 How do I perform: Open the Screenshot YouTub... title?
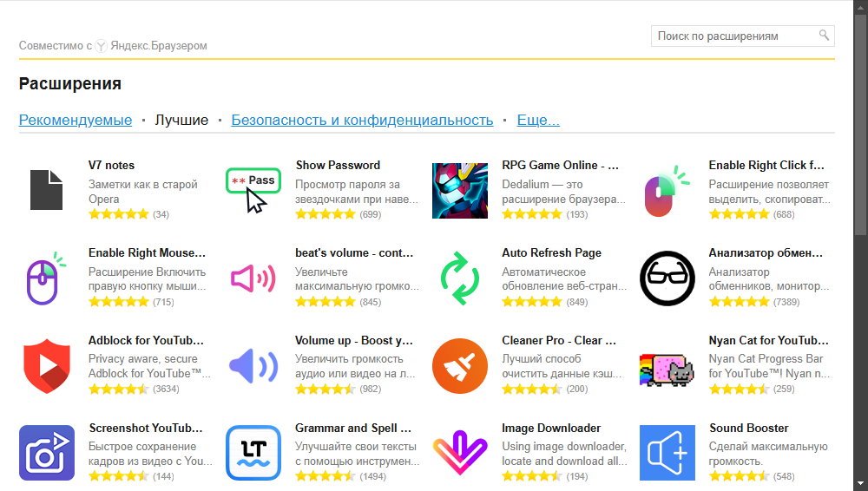(x=146, y=428)
